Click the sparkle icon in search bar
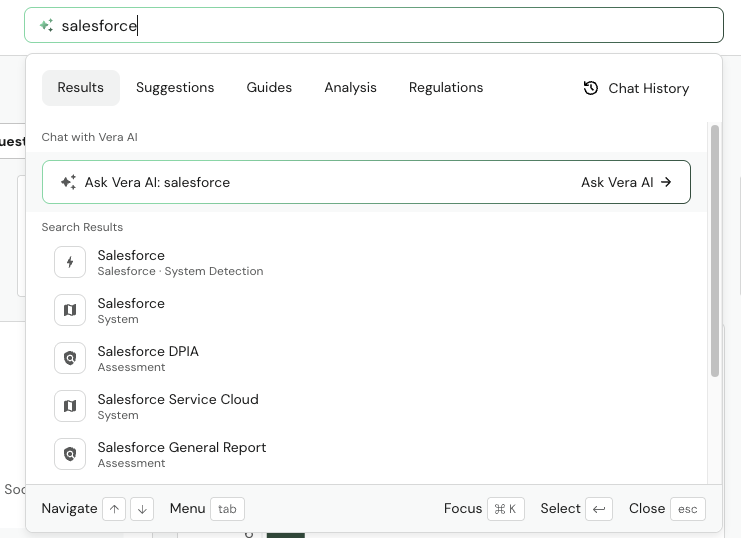Image resolution: width=741 pixels, height=538 pixels. click(46, 26)
